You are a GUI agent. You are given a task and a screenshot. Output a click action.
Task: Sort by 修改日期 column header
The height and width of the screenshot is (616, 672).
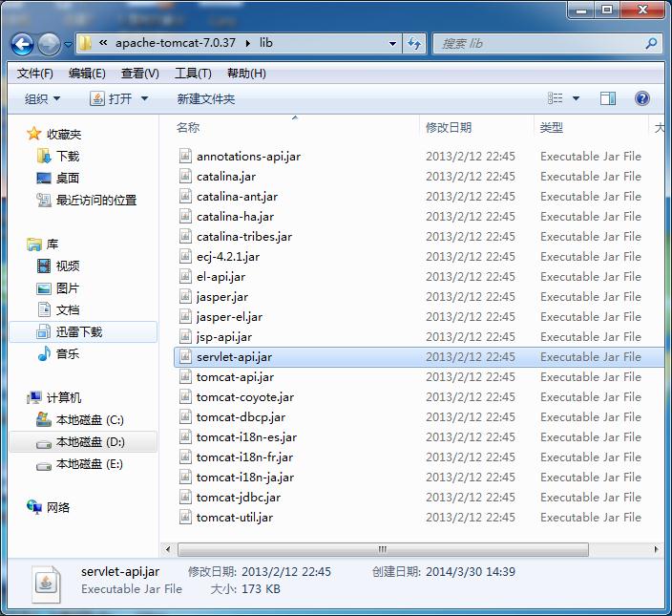pyautogui.click(x=449, y=127)
